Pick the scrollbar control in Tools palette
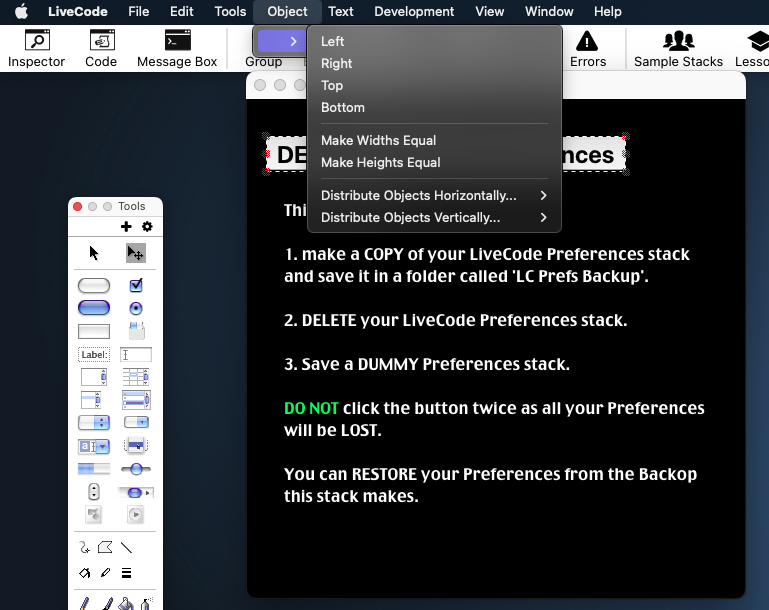This screenshot has height=610, width=769. (x=136, y=492)
